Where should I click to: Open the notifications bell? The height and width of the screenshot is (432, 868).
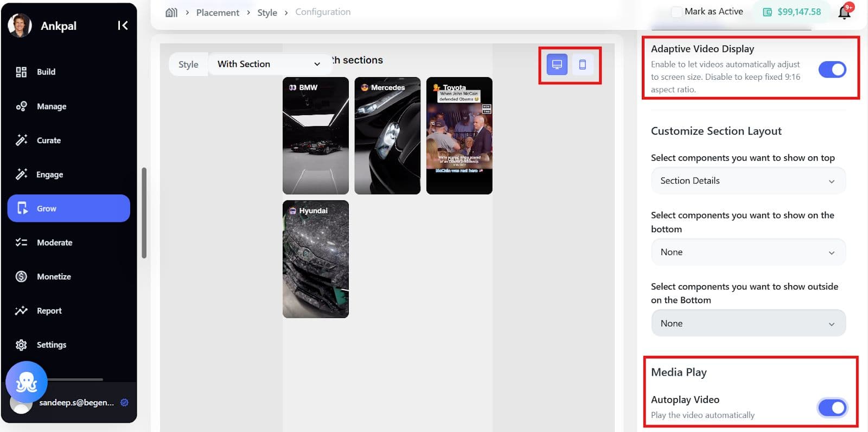tap(844, 12)
